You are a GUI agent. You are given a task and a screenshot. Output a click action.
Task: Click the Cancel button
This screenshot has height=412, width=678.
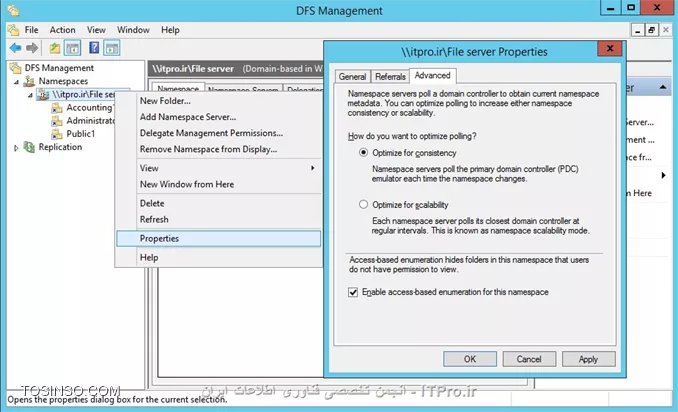coord(529,359)
